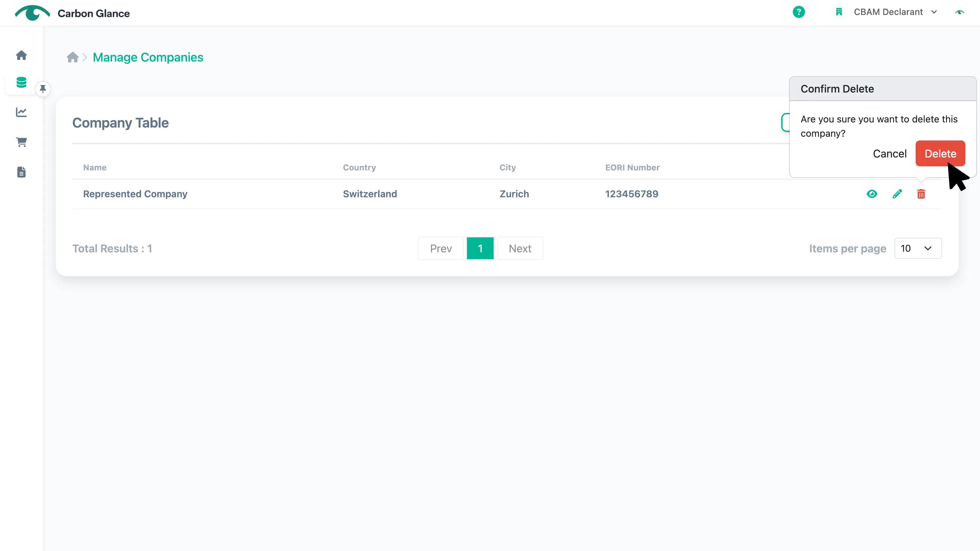
Task: Click the Total Results : 1 text
Action: [112, 249]
